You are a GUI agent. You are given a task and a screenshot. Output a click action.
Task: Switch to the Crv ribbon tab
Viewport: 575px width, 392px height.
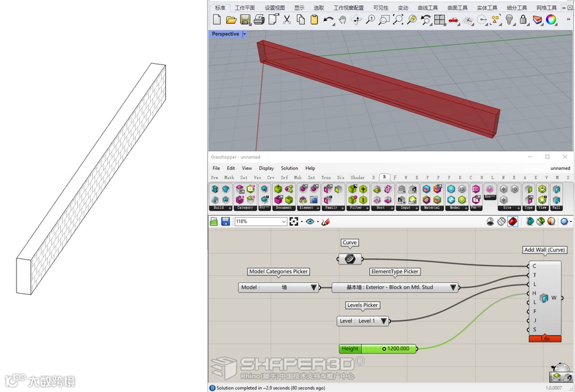tap(271, 177)
